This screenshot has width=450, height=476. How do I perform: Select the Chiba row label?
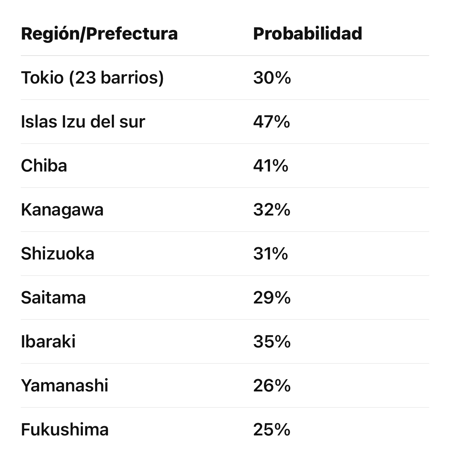coord(44,166)
